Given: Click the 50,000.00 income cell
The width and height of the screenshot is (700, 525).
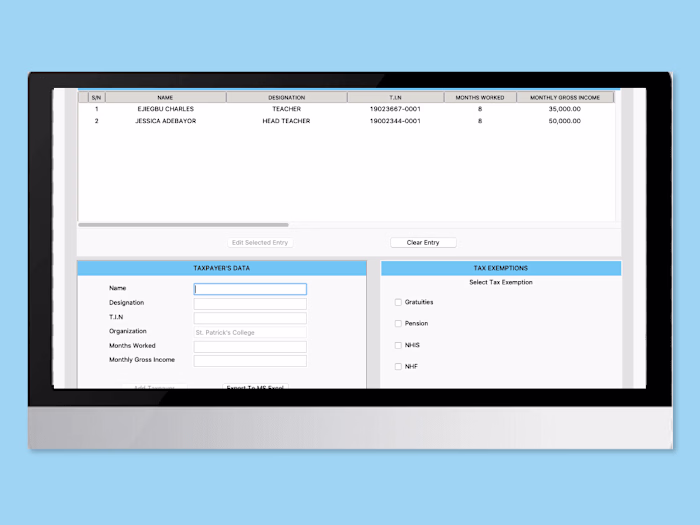Looking at the screenshot, I should (x=565, y=121).
